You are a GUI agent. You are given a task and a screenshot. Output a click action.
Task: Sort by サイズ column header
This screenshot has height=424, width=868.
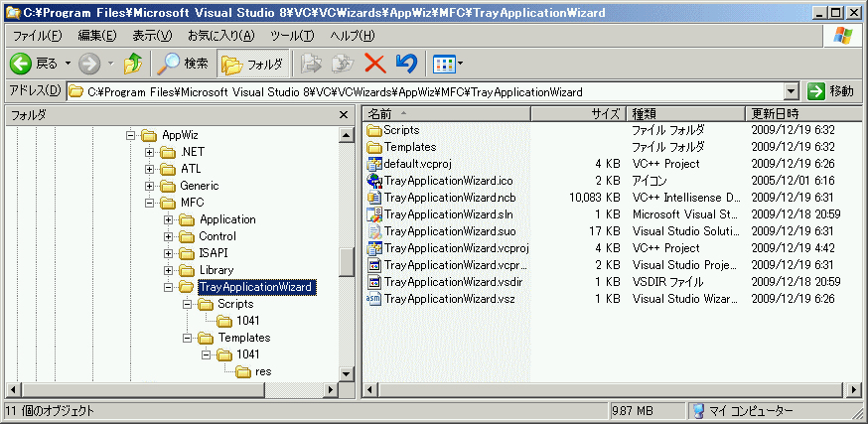click(578, 114)
